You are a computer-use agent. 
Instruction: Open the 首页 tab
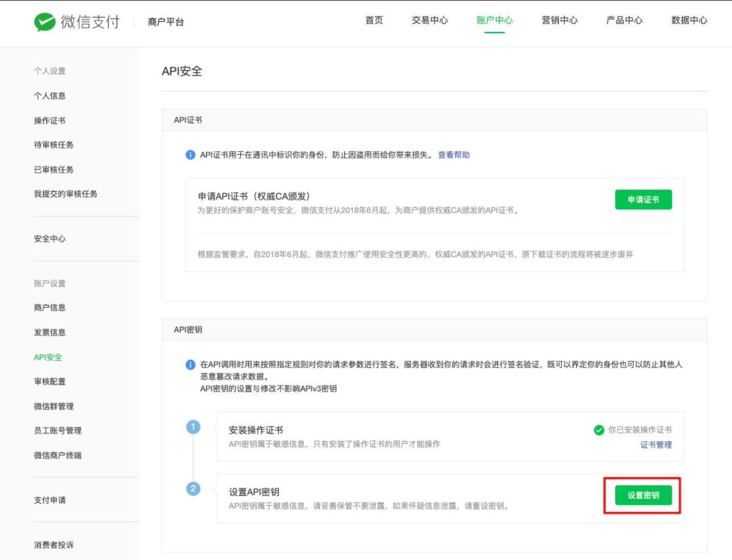(x=374, y=20)
